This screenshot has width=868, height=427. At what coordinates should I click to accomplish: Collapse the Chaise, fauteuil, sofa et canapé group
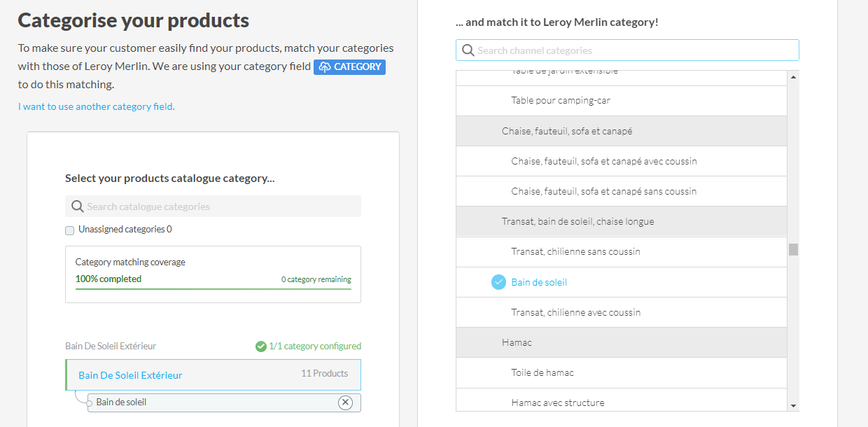click(x=567, y=132)
